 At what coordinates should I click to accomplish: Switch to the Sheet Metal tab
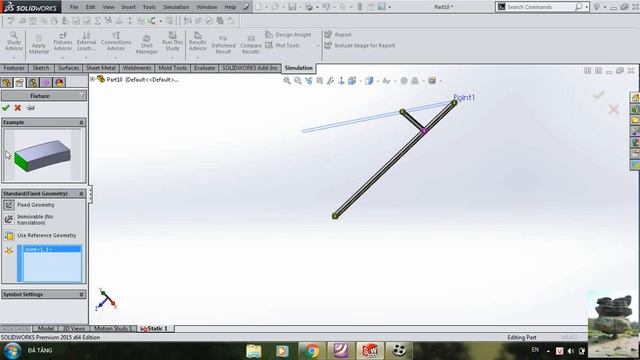(101, 68)
